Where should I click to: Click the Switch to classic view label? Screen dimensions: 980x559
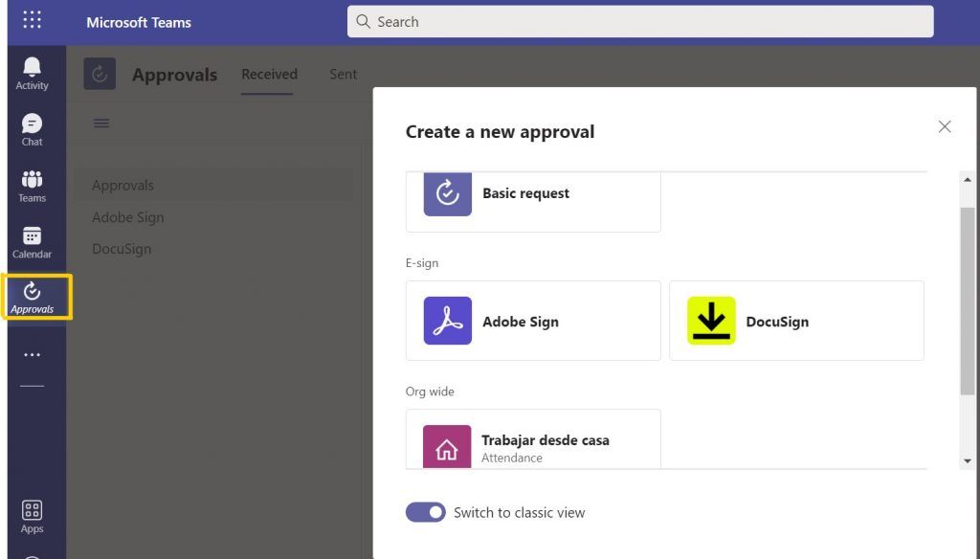coord(520,513)
